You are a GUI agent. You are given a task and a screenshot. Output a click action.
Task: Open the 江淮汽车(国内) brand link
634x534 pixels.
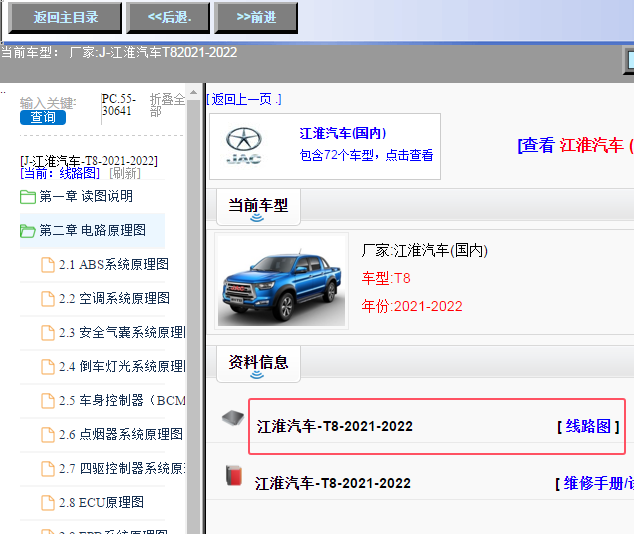click(x=343, y=133)
